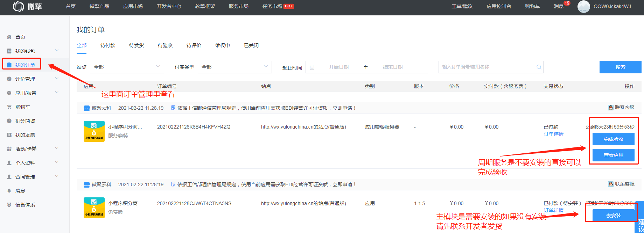Open 订单详情 link for 已付款 order
Screen dimensions: 644x233
click(554, 134)
